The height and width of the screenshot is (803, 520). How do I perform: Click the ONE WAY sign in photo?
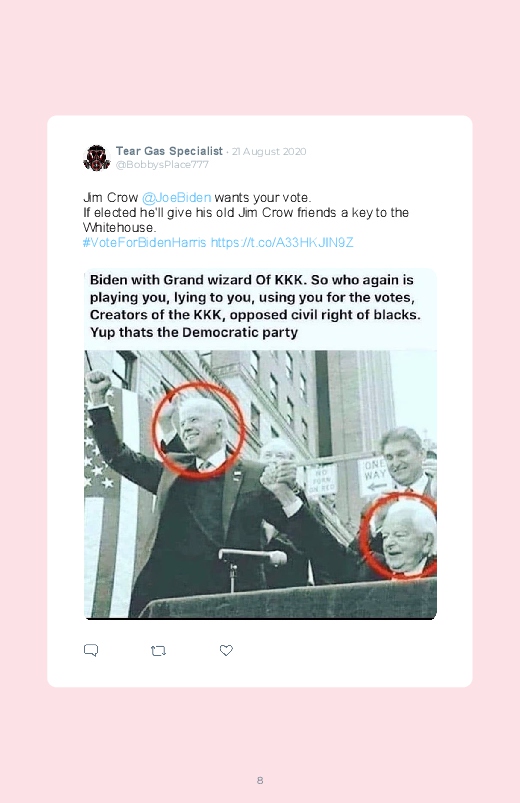pyautogui.click(x=373, y=476)
